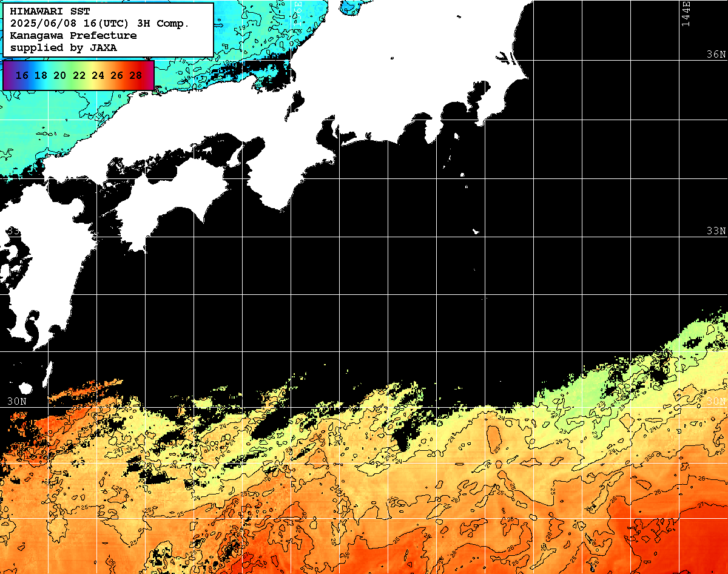This screenshot has height=574, width=728.
Task: Click the 144E longitude label
Action: pos(686,13)
